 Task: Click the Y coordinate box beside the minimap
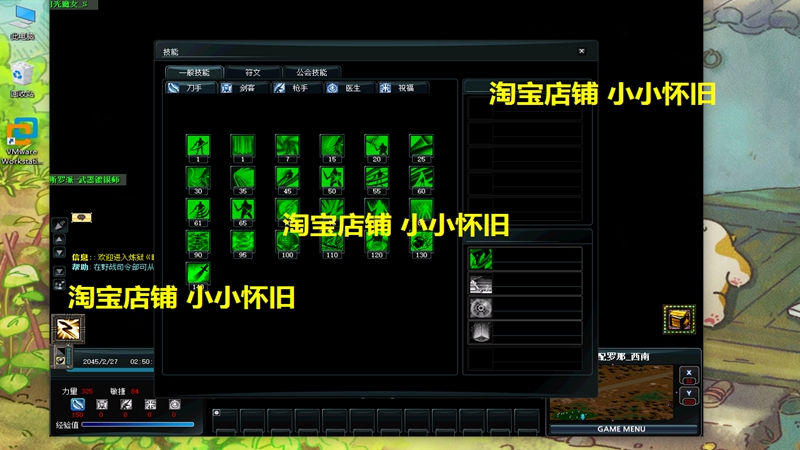pyautogui.click(x=689, y=396)
